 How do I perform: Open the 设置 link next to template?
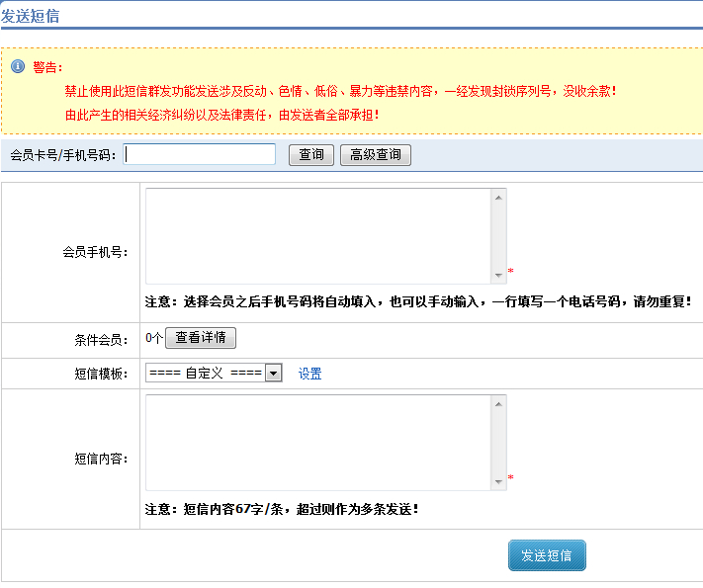point(309,374)
